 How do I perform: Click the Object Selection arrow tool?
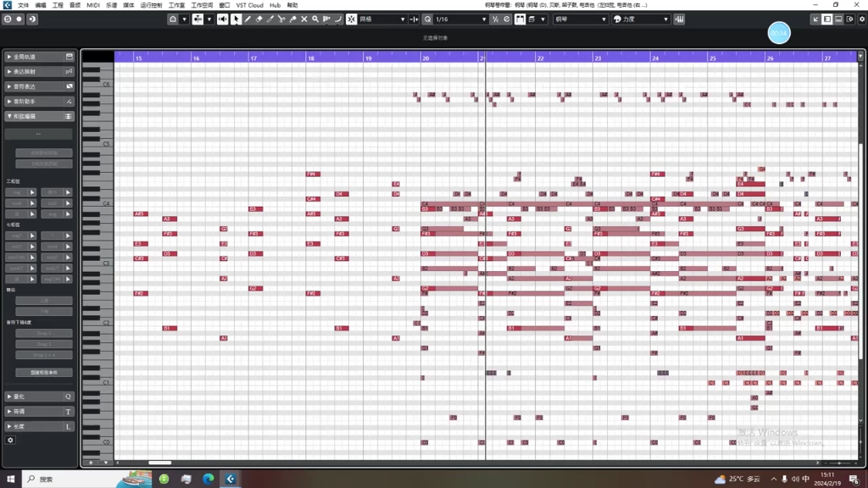pyautogui.click(x=236, y=19)
